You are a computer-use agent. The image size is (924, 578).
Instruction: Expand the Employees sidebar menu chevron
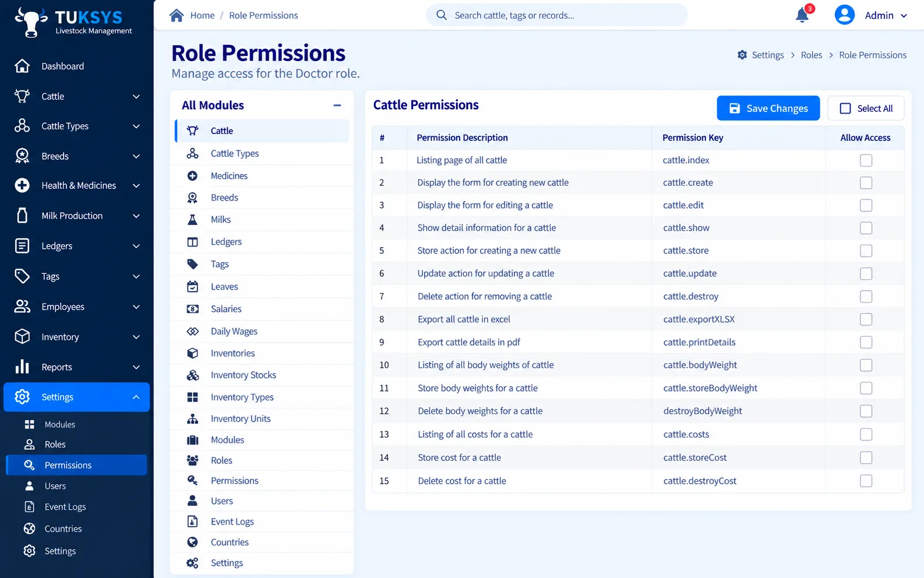tap(136, 307)
